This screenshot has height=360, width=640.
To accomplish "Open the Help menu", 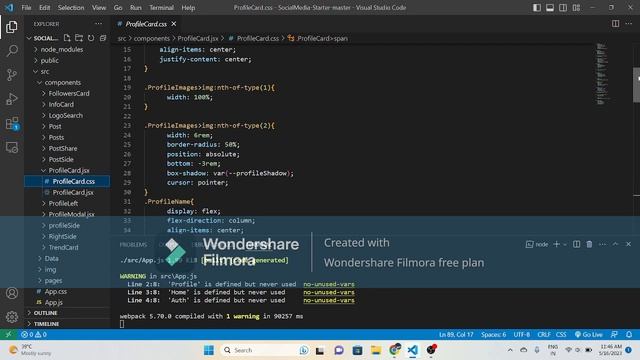I will [188, 7].
